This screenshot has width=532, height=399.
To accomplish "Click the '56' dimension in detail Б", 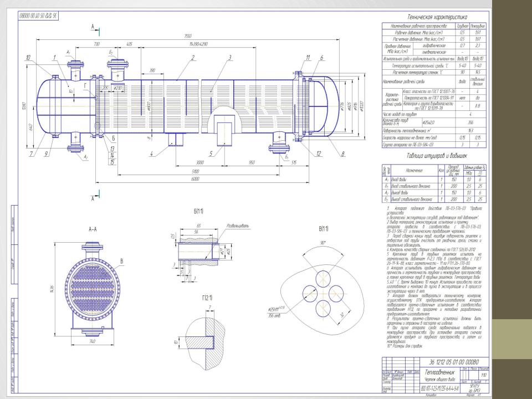I will [196, 232].
